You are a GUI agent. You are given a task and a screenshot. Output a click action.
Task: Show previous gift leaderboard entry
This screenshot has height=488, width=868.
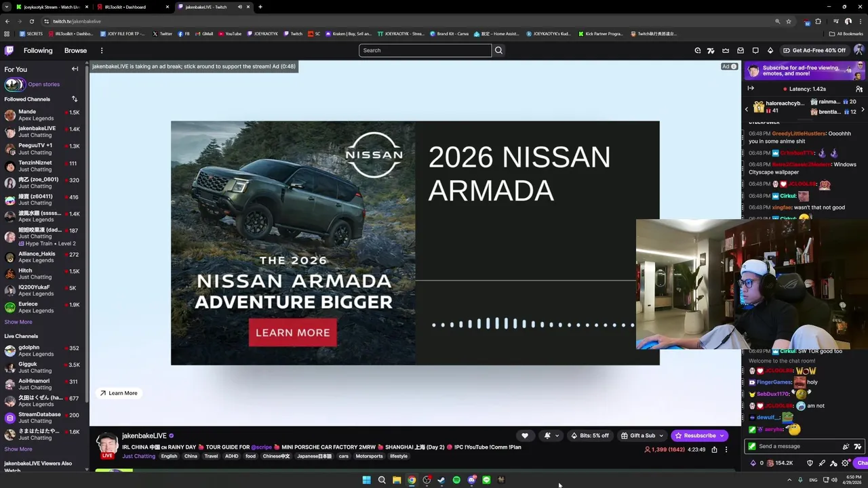pyautogui.click(x=747, y=109)
